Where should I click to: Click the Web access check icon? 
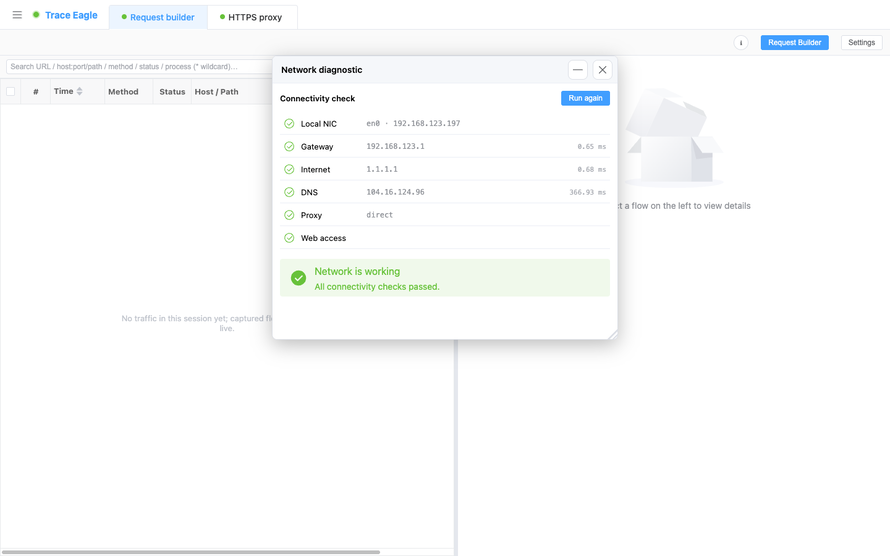(x=289, y=238)
